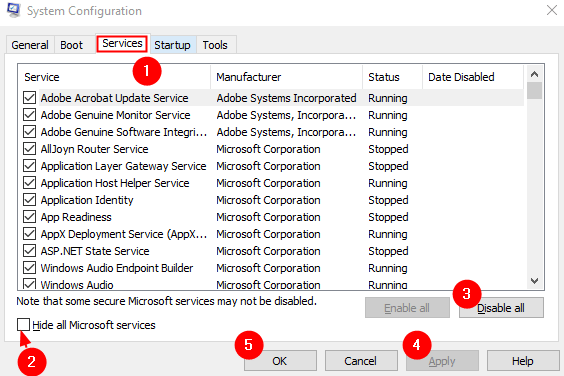This screenshot has width=564, height=376.
Task: Select the Startup tab
Action: tap(173, 45)
